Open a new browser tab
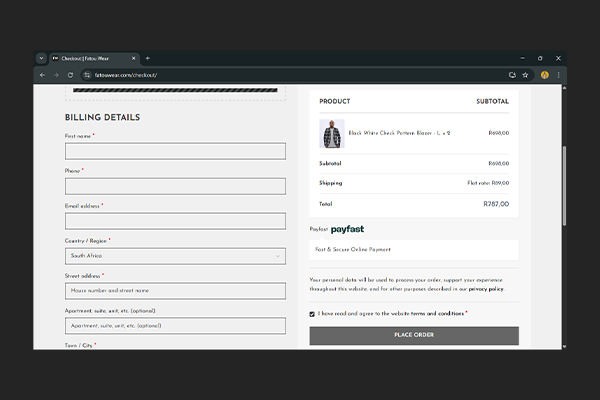600x400 pixels. 148,58
